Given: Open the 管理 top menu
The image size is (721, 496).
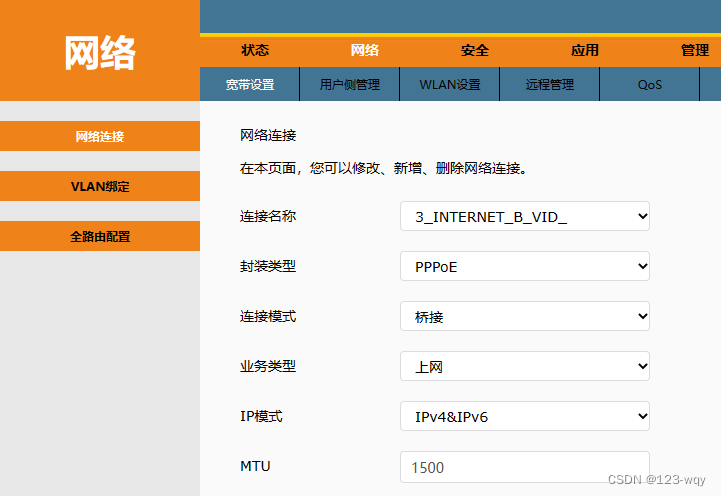Looking at the screenshot, I should [x=695, y=50].
